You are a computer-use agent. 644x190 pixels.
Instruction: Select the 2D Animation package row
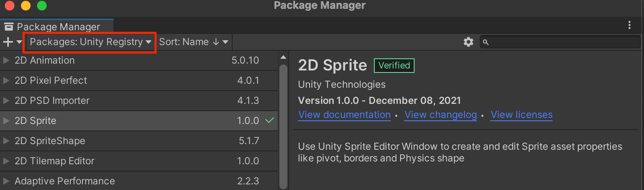pyautogui.click(x=139, y=60)
